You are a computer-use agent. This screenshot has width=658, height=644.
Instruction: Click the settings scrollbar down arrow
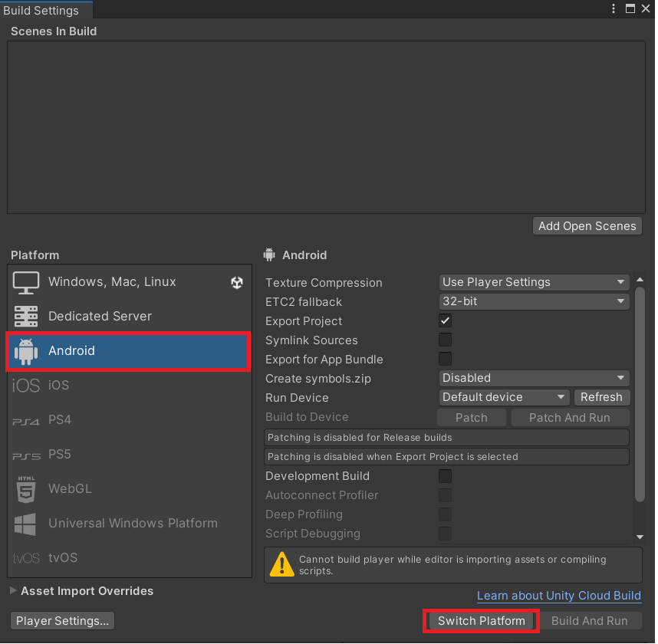coord(640,537)
